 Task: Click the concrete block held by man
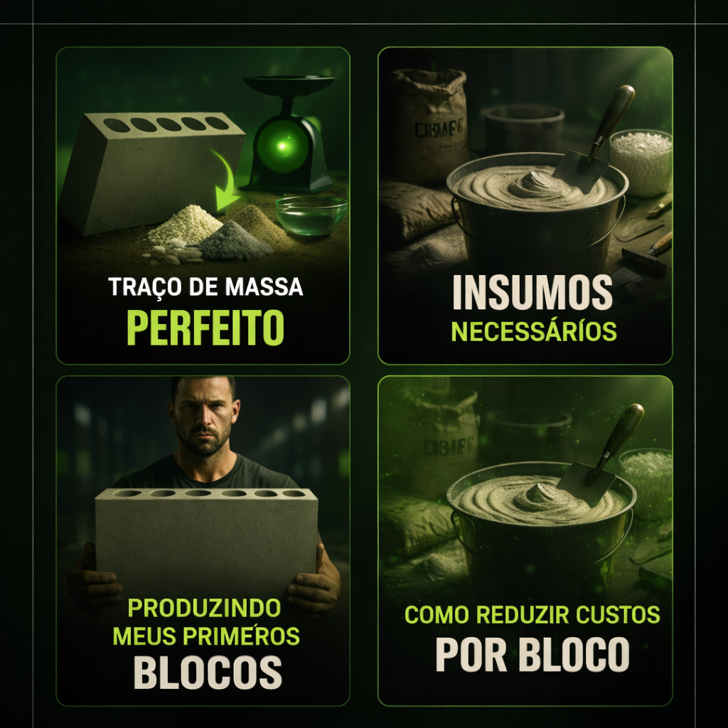206,542
